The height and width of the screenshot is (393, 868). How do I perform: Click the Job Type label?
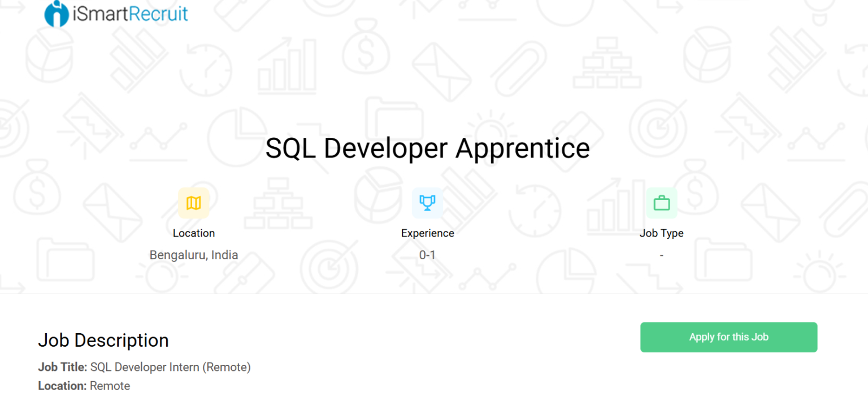pyautogui.click(x=661, y=233)
